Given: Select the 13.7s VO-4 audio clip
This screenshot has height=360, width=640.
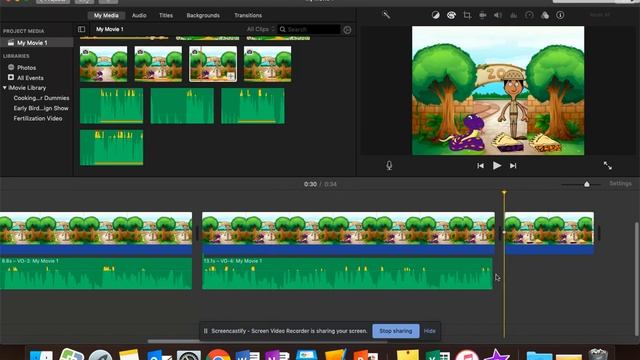Looking at the screenshot, I should tap(347, 273).
